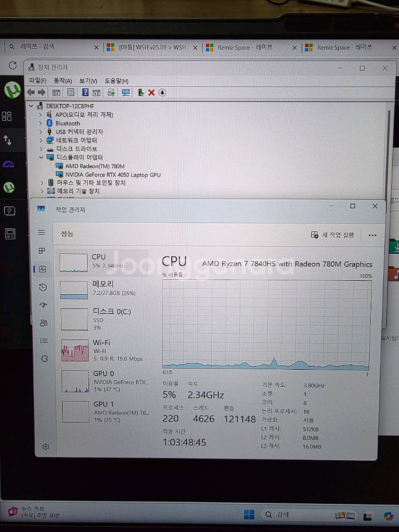Click the Windows Start button on taskbar
This screenshot has height=532, width=399.
coord(248,514)
